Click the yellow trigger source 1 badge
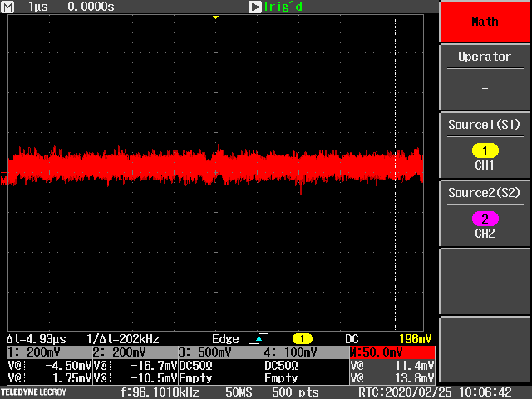532x399 pixels. pyautogui.click(x=302, y=339)
